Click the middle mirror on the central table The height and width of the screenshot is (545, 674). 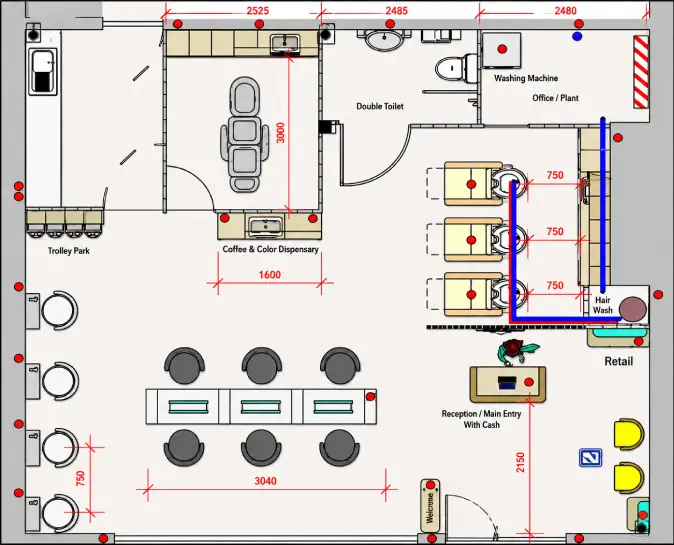260,407
